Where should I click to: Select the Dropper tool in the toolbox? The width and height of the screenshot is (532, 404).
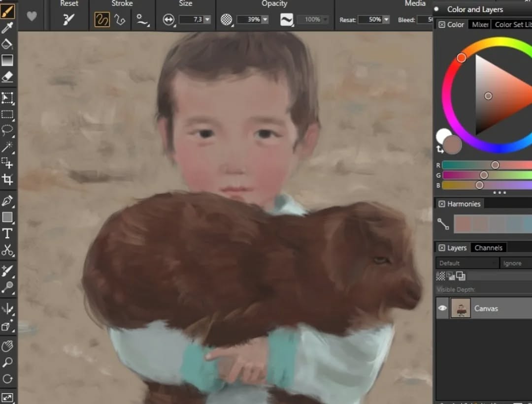7,28
